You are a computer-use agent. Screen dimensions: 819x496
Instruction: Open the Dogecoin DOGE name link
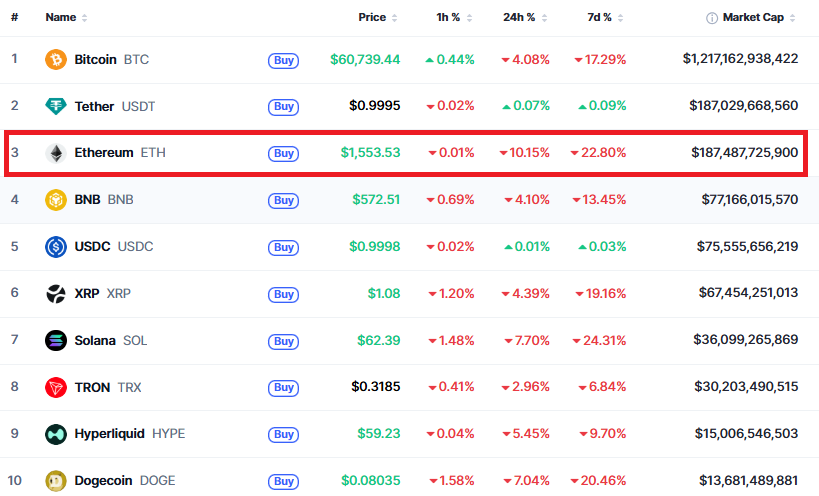pyautogui.click(x=124, y=480)
